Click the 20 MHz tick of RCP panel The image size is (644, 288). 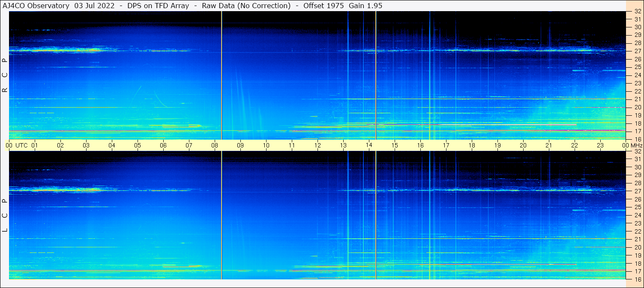tap(637, 107)
